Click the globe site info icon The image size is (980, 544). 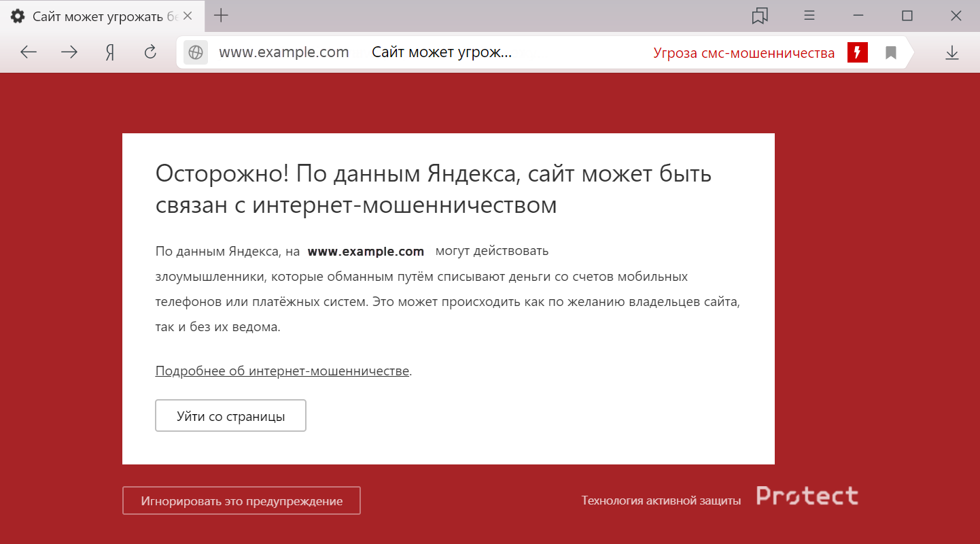(x=196, y=53)
